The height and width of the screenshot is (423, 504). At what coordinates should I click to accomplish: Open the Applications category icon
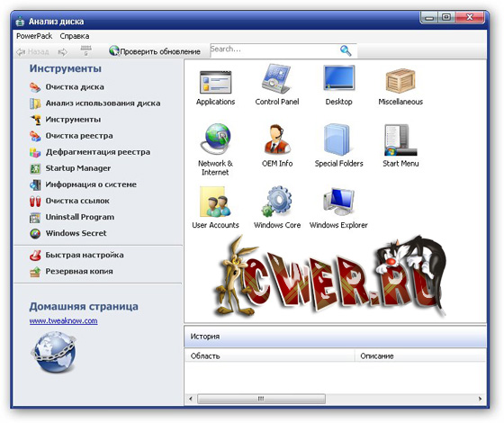[x=215, y=83]
